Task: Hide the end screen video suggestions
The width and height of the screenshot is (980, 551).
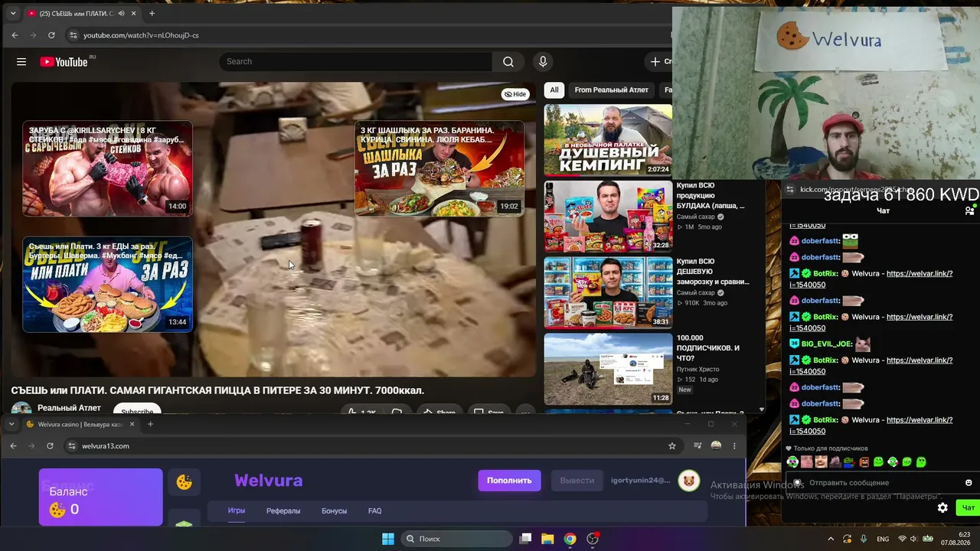Action: 515,94
